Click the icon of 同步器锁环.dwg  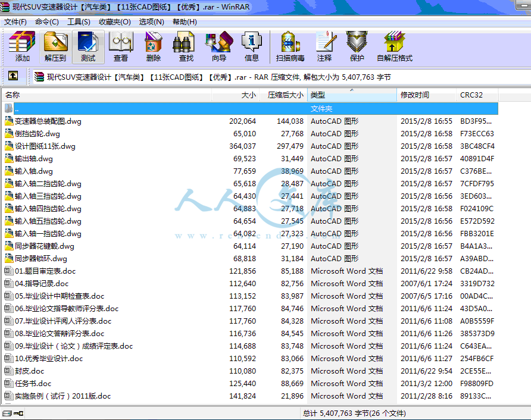pyautogui.click(x=9, y=258)
